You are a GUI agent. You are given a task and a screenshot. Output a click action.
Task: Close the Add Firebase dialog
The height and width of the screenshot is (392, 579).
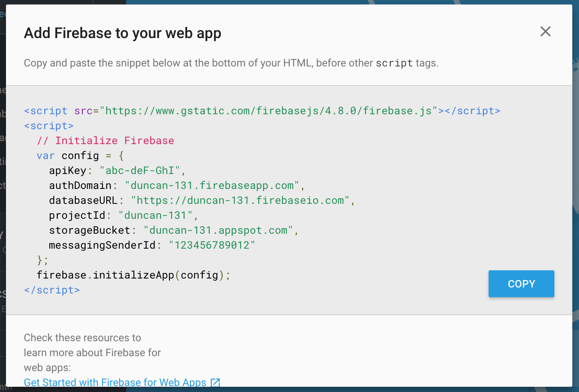coord(545,32)
